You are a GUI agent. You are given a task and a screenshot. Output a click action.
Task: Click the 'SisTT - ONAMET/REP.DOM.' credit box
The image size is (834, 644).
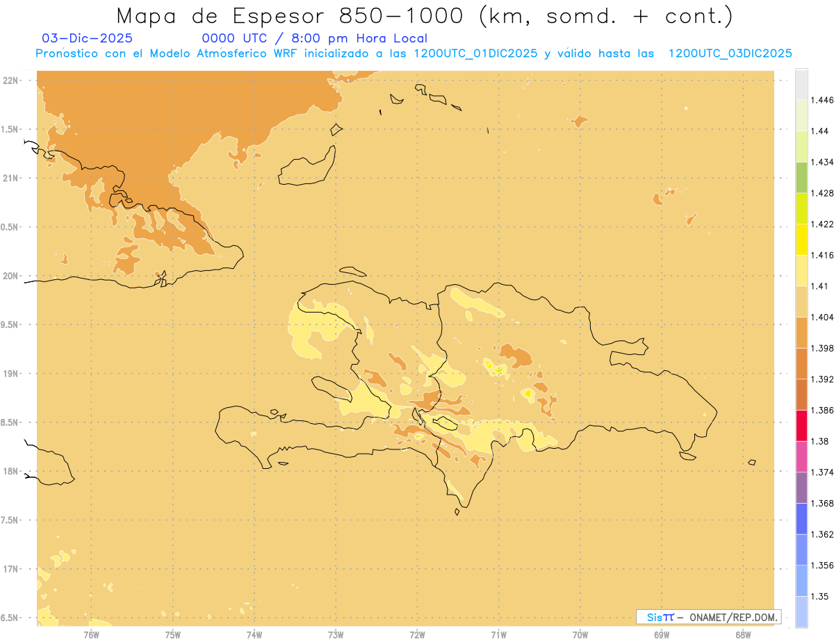tap(709, 617)
